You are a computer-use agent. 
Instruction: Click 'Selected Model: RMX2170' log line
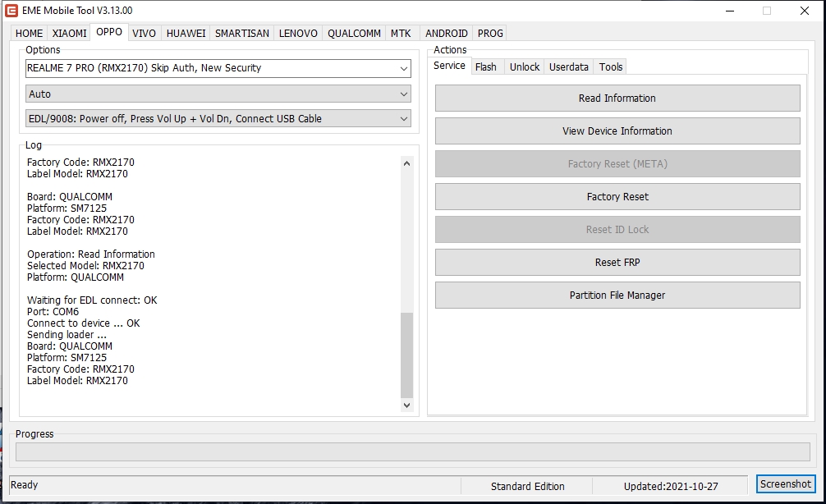point(85,265)
